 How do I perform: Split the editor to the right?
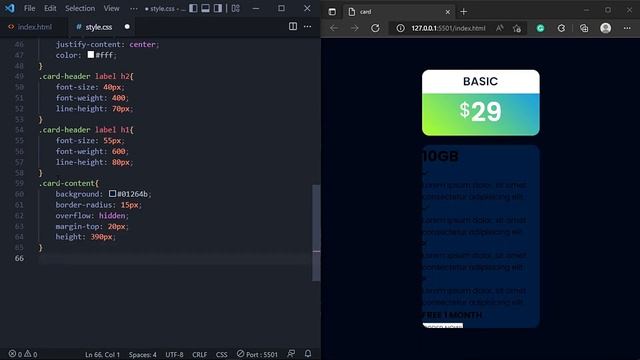(x=293, y=27)
